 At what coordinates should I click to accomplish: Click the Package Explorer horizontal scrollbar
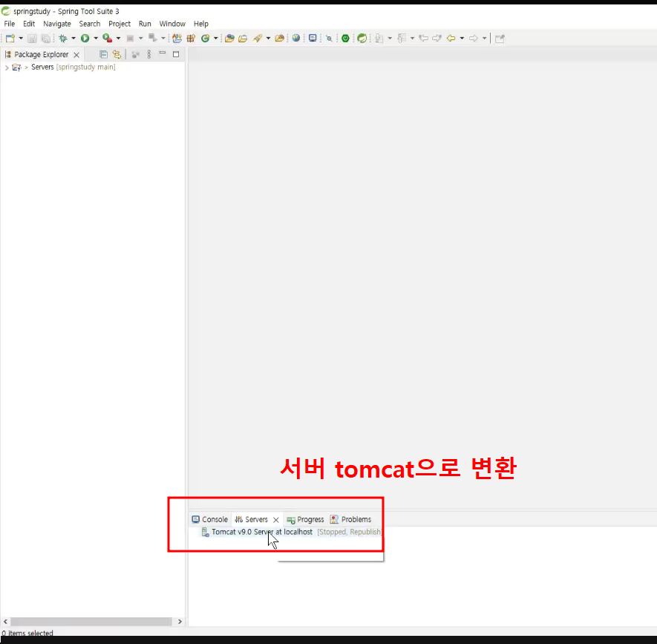[91, 622]
